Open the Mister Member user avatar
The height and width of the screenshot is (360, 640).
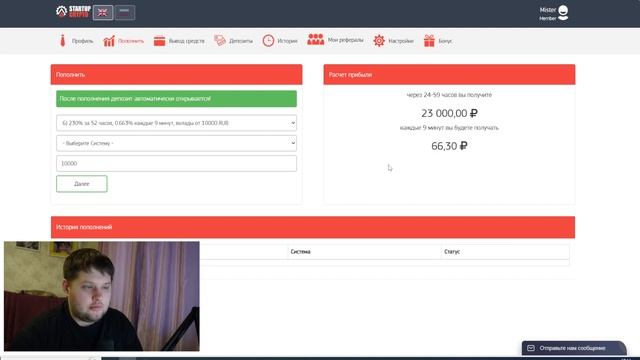563,13
